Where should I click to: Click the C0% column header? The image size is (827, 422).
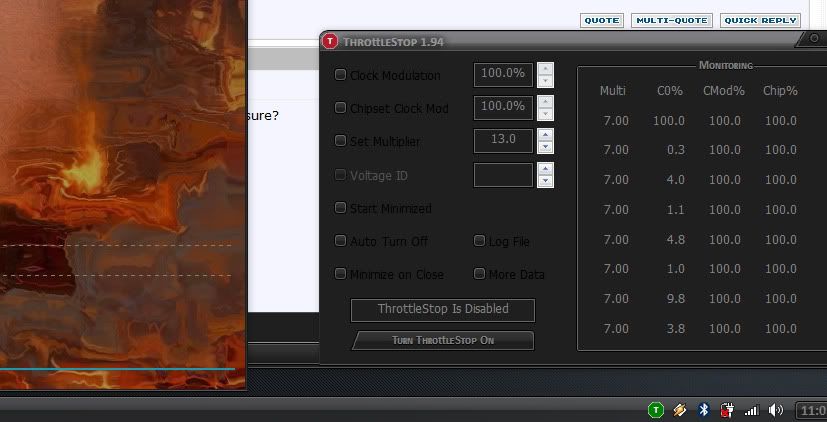(x=670, y=91)
